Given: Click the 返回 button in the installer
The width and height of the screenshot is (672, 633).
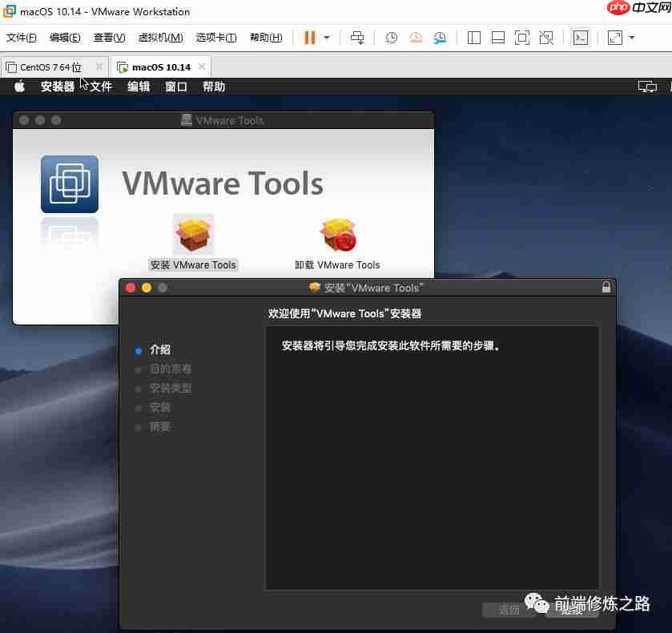Looking at the screenshot, I should pos(509,610).
